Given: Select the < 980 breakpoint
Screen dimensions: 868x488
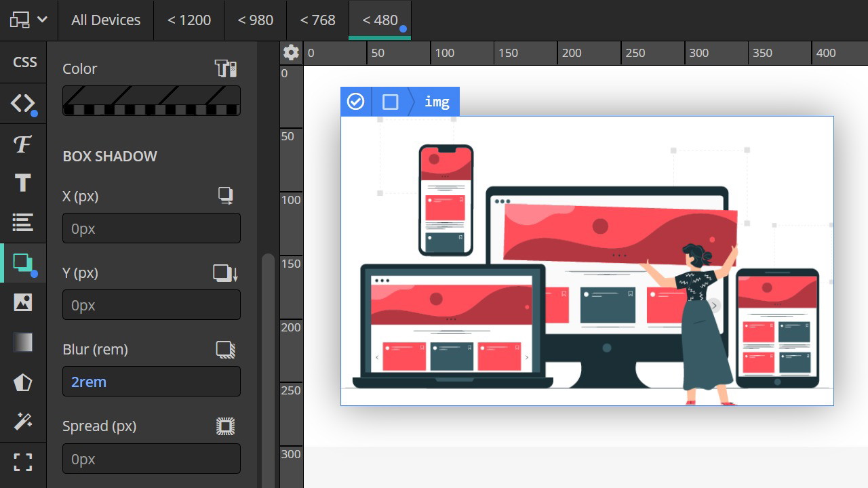Looking at the screenshot, I should point(255,20).
